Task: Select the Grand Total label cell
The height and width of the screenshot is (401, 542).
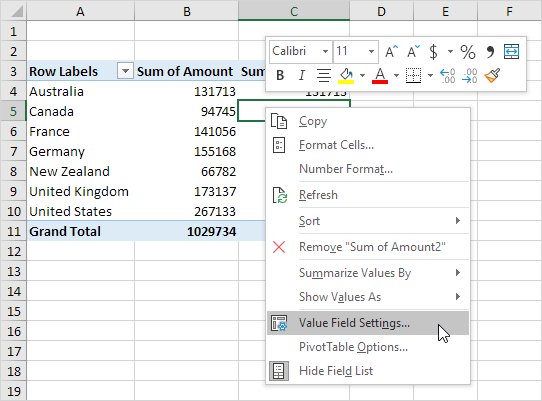Action: tap(81, 231)
